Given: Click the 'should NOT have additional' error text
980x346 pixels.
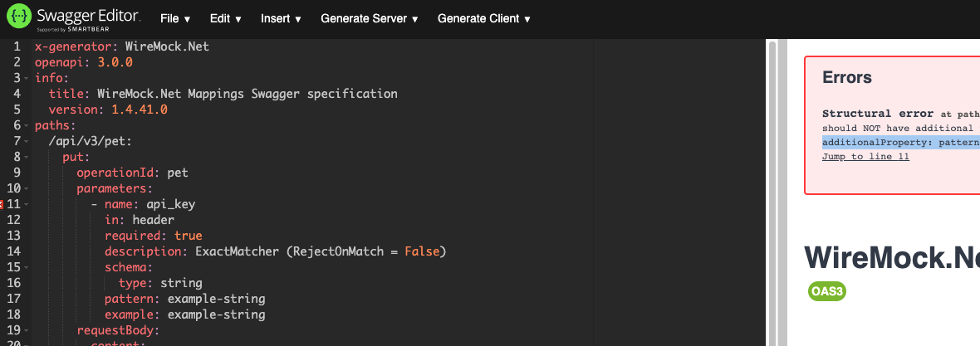Looking at the screenshot, I should (x=898, y=128).
